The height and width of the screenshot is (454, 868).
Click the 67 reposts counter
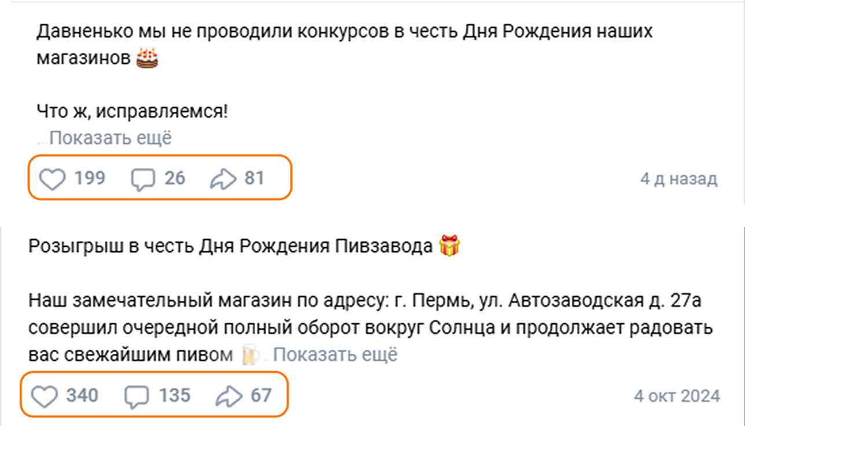pos(261,396)
